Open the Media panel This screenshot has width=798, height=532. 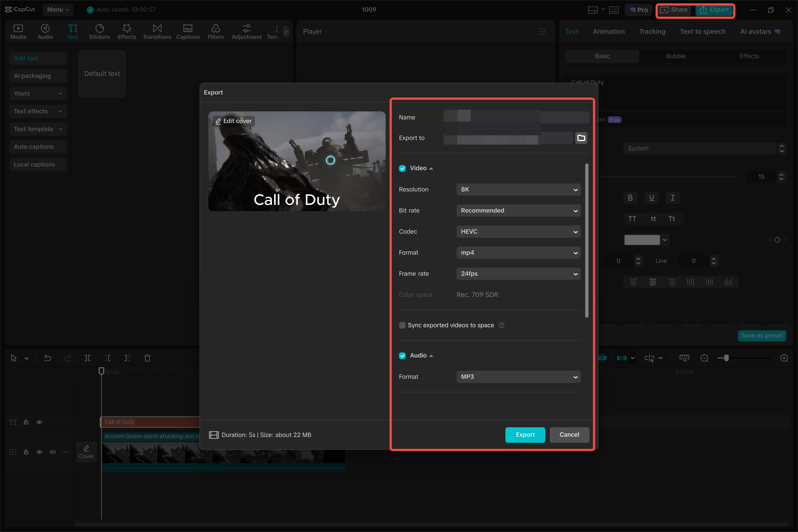click(x=18, y=31)
